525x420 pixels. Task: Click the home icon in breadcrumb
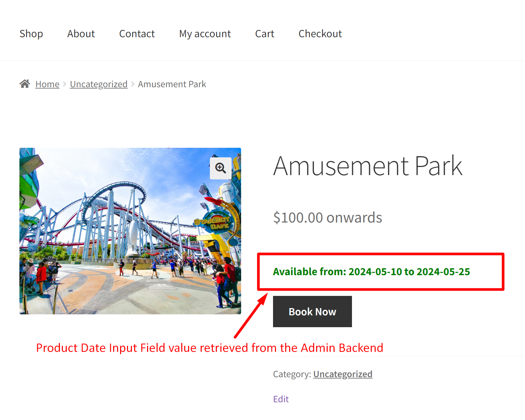click(x=25, y=84)
